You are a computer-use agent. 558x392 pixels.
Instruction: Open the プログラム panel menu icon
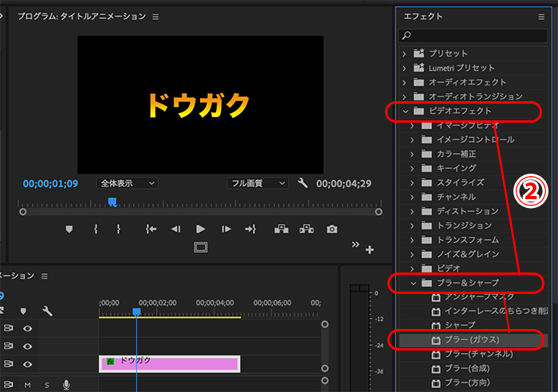coord(155,16)
